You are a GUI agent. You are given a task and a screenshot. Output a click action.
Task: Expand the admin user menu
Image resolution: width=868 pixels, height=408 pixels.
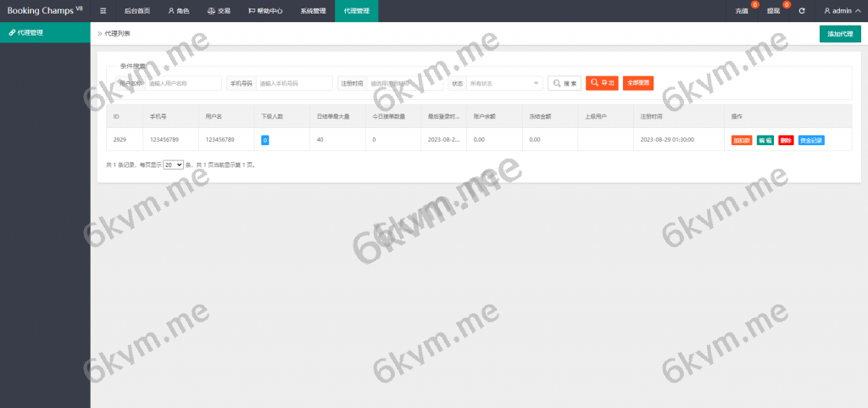pos(842,11)
